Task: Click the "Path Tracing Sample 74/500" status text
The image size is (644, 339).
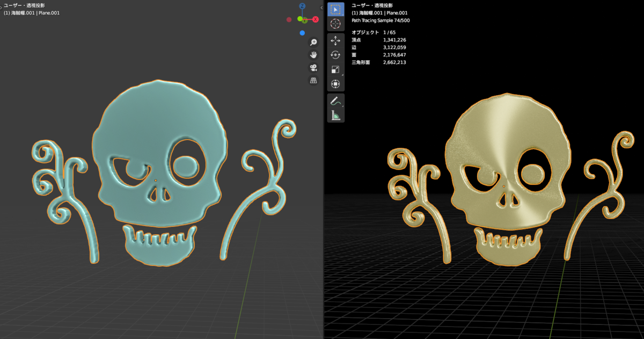Action: pos(381,20)
